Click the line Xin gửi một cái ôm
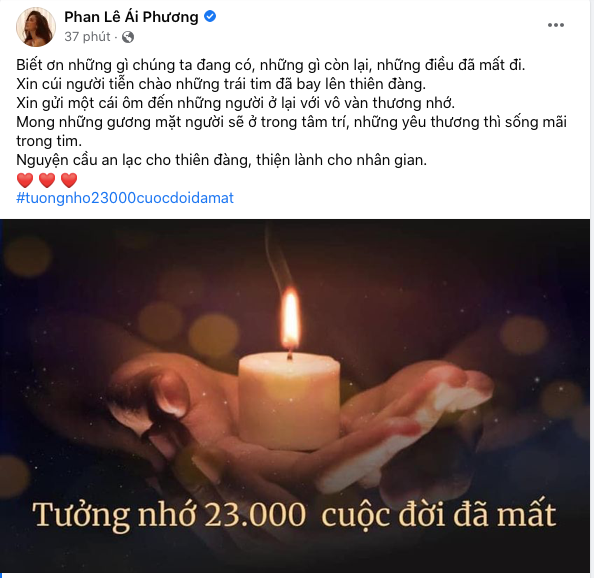594x578 pixels. coord(235,103)
